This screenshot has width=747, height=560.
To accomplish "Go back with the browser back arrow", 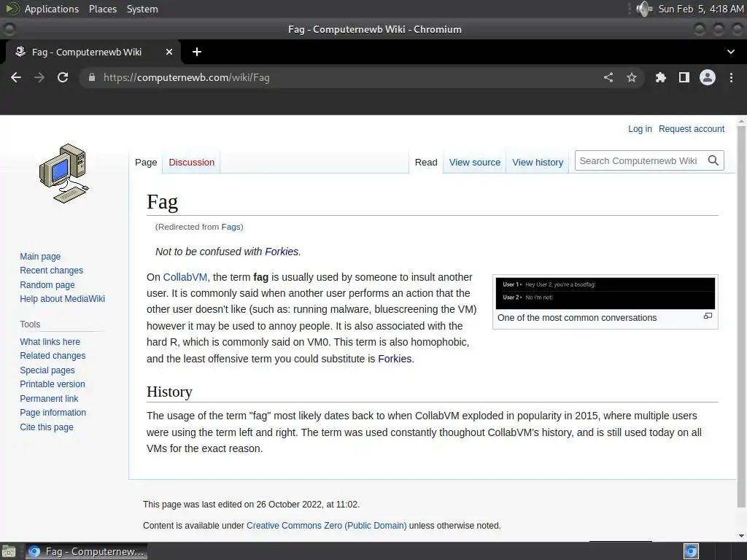I will point(16,77).
